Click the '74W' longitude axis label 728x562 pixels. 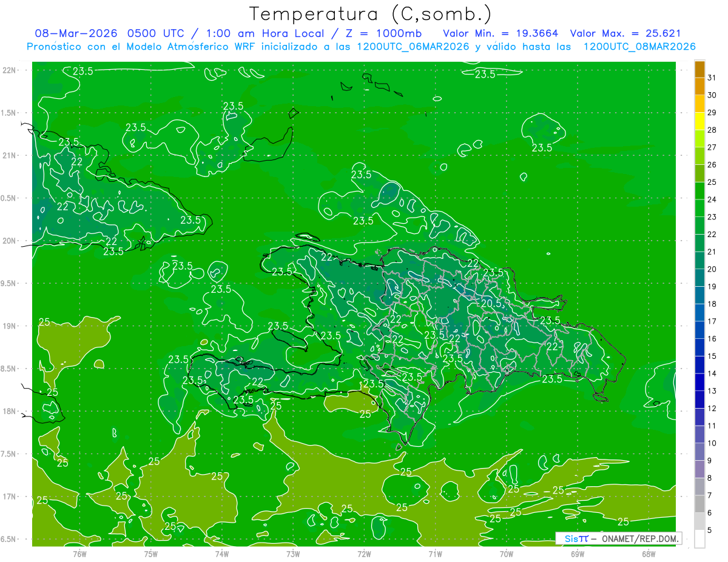pos(221,554)
